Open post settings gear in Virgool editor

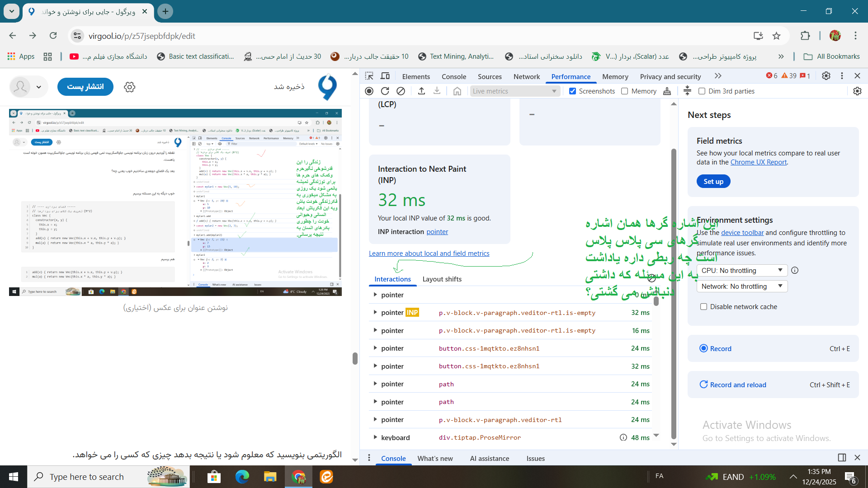point(130,87)
